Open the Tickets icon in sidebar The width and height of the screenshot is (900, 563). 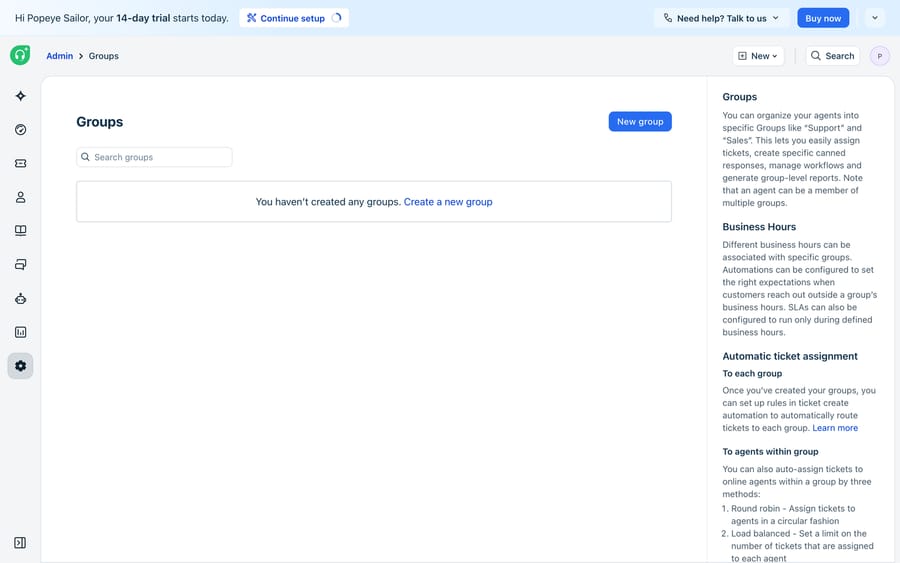(21, 164)
